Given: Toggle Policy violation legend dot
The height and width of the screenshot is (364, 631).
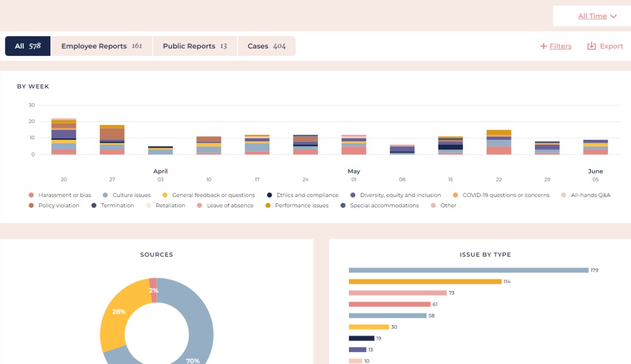Looking at the screenshot, I should [x=32, y=205].
